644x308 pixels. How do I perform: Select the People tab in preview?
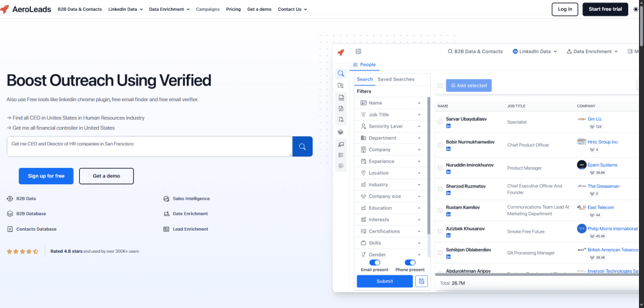pyautogui.click(x=364, y=65)
